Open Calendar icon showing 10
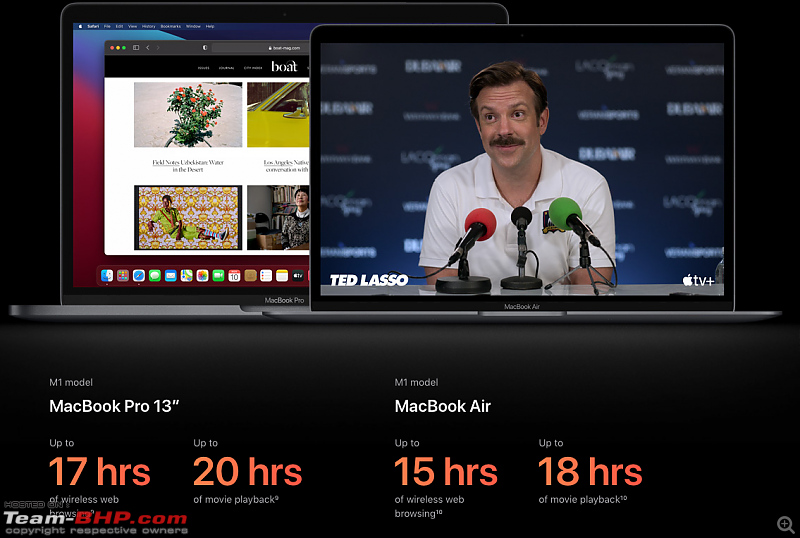The height and width of the screenshot is (538, 800). coord(234,276)
